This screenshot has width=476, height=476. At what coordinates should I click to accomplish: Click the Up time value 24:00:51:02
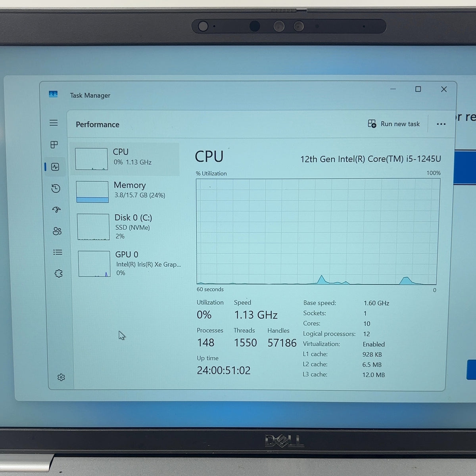coord(224,370)
